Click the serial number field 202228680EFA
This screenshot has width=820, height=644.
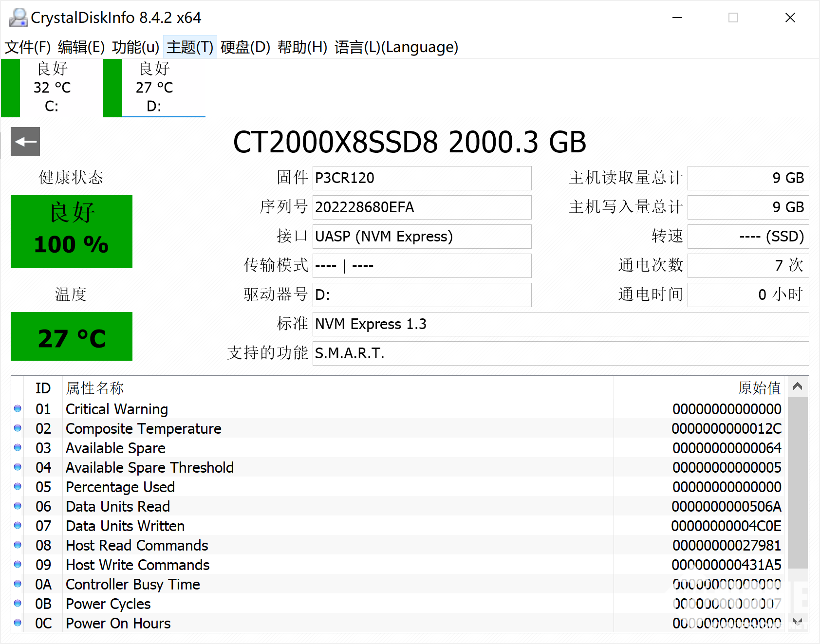[x=421, y=207]
